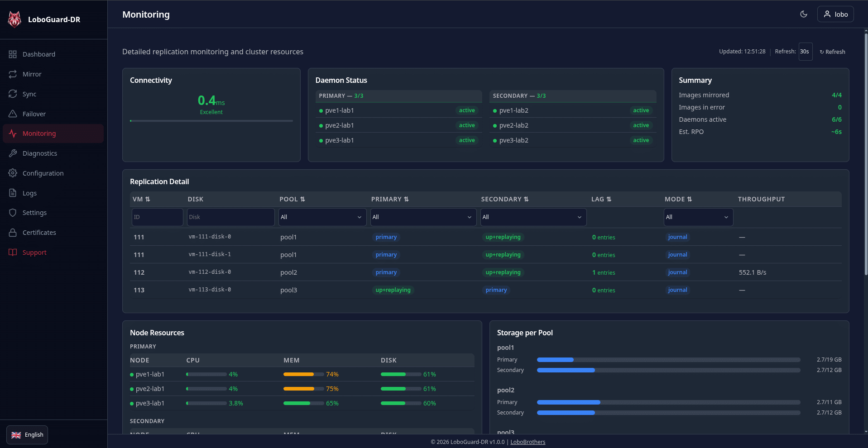Click active status badge of pve2-lab2
This screenshot has height=448, width=868.
(641, 125)
